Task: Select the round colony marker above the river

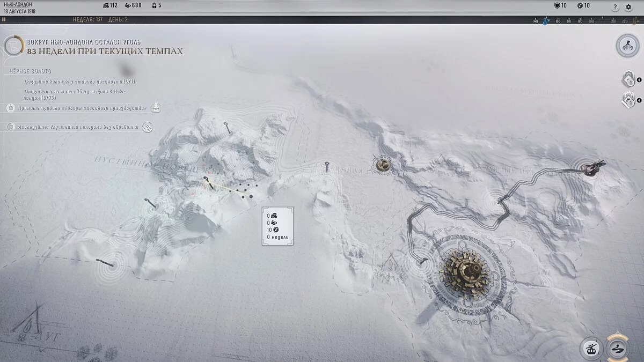Action: (x=383, y=164)
